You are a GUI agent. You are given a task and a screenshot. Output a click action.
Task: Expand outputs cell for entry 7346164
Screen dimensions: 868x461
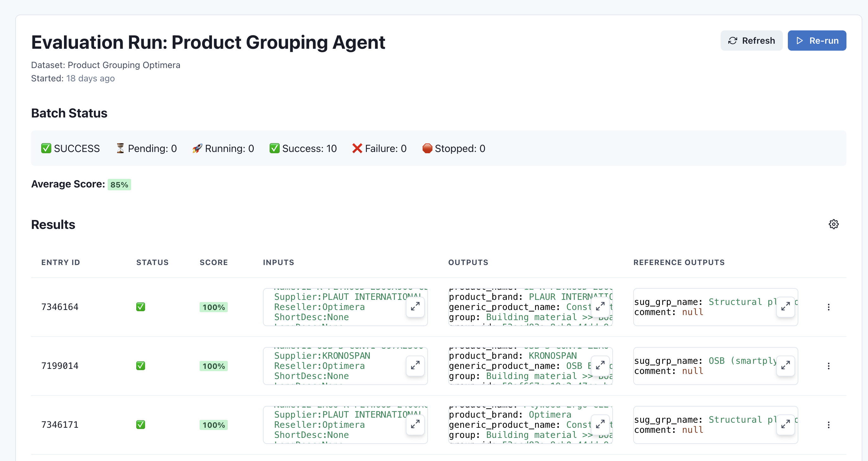pos(600,307)
